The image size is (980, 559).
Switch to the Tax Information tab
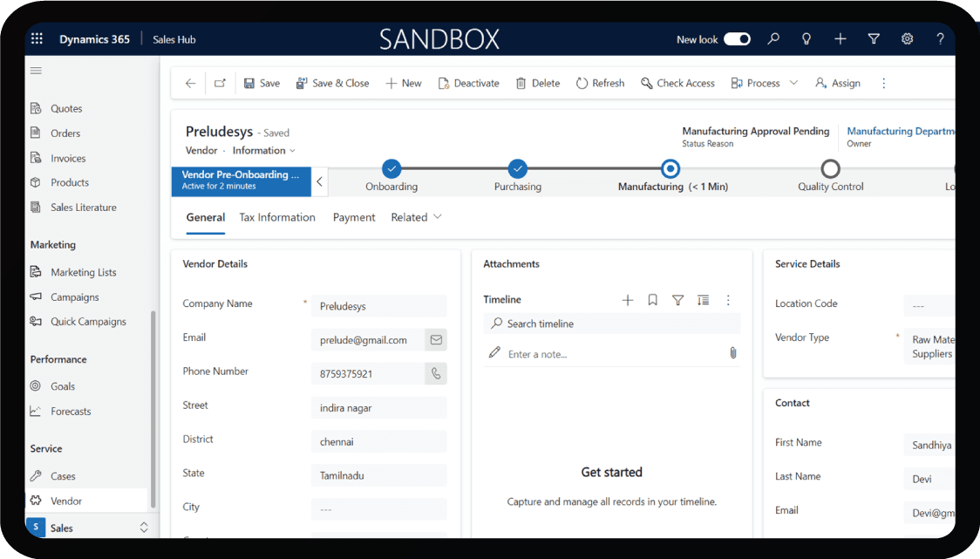coord(277,217)
